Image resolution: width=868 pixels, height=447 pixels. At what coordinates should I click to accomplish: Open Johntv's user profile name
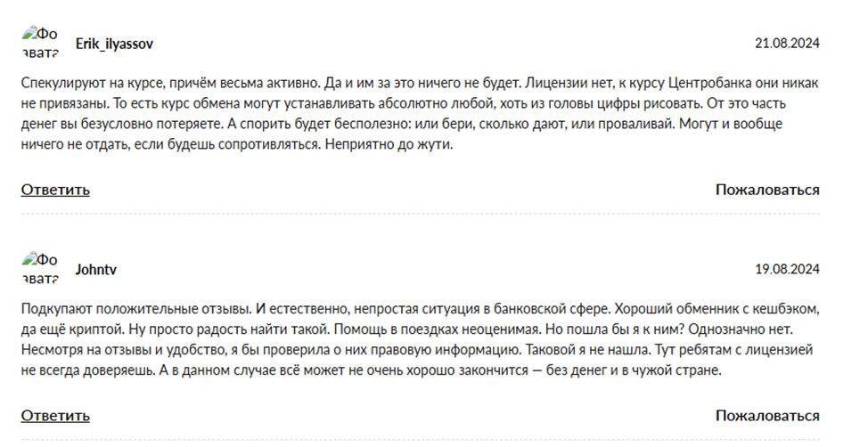pos(97,269)
